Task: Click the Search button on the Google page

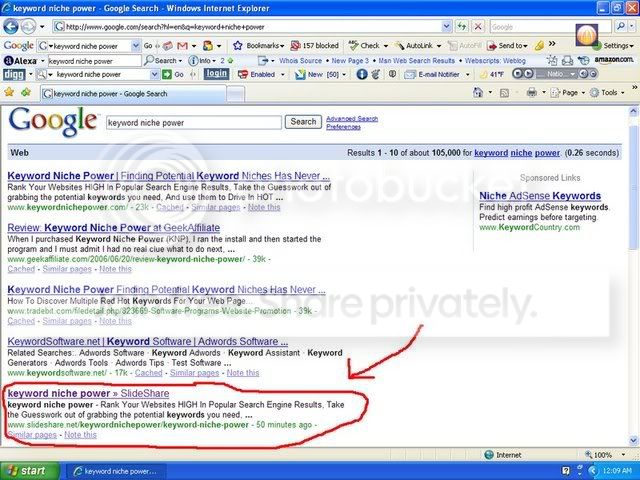Action: tap(303, 122)
